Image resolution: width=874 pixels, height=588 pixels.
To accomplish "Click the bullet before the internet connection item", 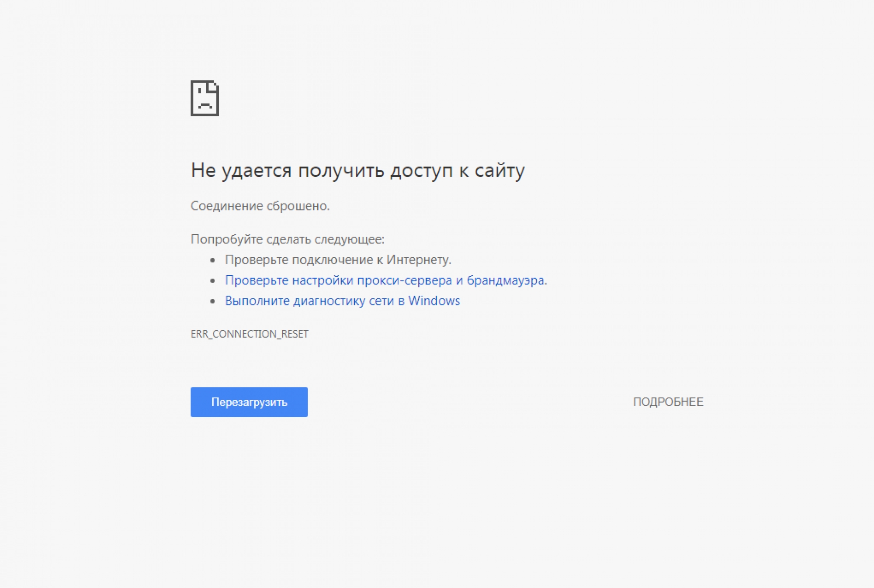I will (213, 260).
